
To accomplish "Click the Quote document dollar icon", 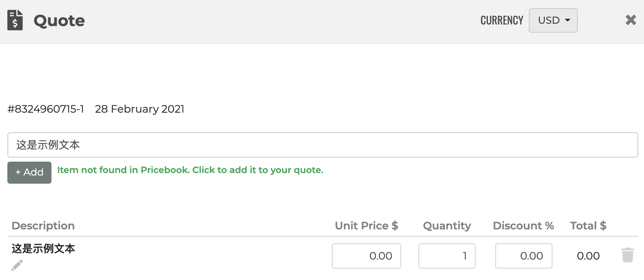I will [15, 20].
